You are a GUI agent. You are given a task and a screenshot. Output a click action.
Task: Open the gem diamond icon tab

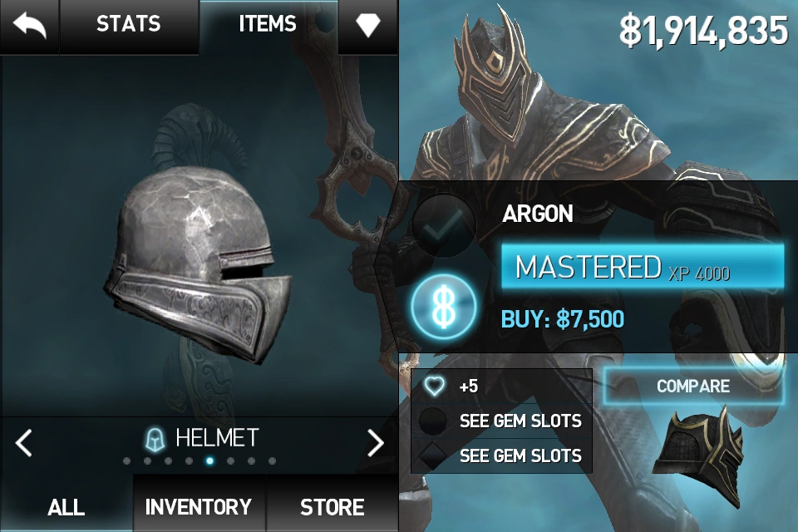tap(368, 26)
